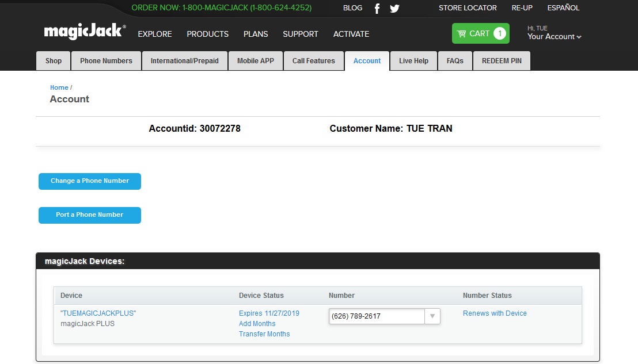
Task: Open the "TUEMAGICJACKPLUS" device link
Action: click(x=98, y=313)
